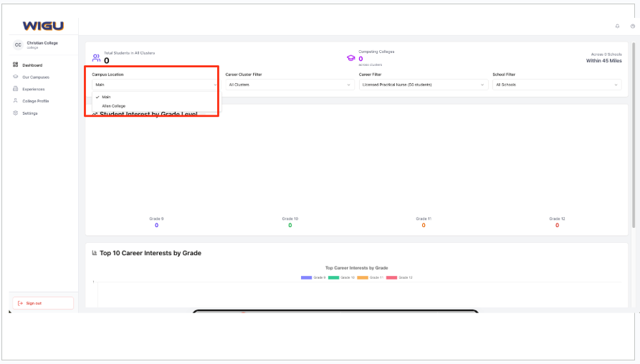Choose the checked Main campus option
This screenshot has width=640, height=364.
[x=106, y=97]
